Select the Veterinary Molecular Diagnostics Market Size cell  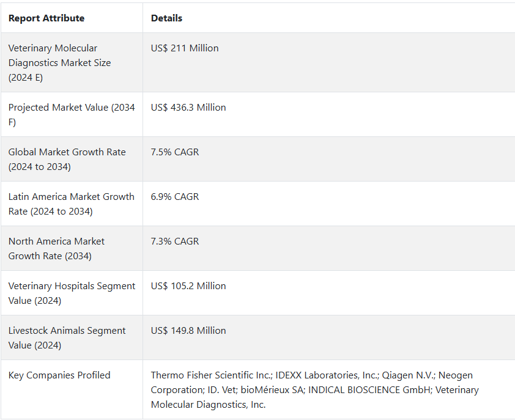60,62
